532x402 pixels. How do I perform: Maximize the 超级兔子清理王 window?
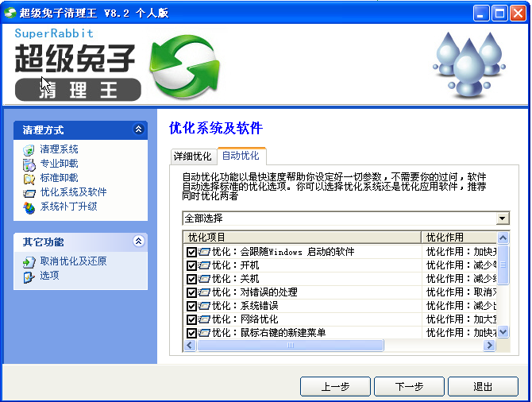[499, 14]
